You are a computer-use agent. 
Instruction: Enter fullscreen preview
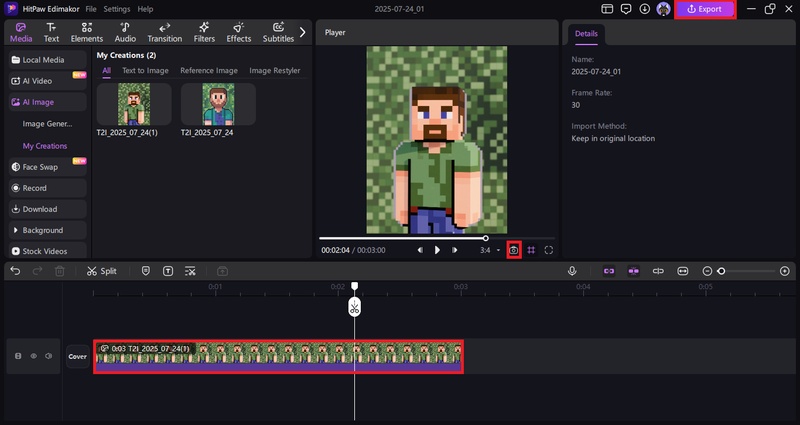[x=548, y=250]
